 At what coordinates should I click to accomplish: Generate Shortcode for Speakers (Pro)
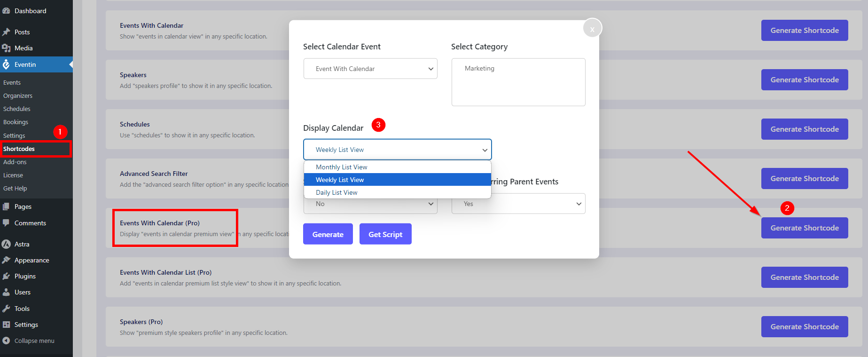click(x=805, y=326)
